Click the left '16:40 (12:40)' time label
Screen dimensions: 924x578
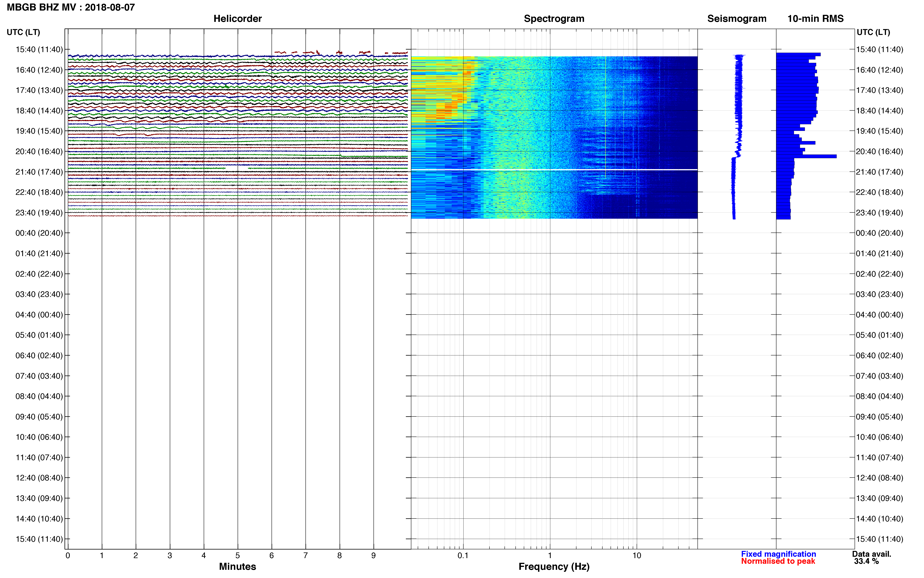click(39, 70)
